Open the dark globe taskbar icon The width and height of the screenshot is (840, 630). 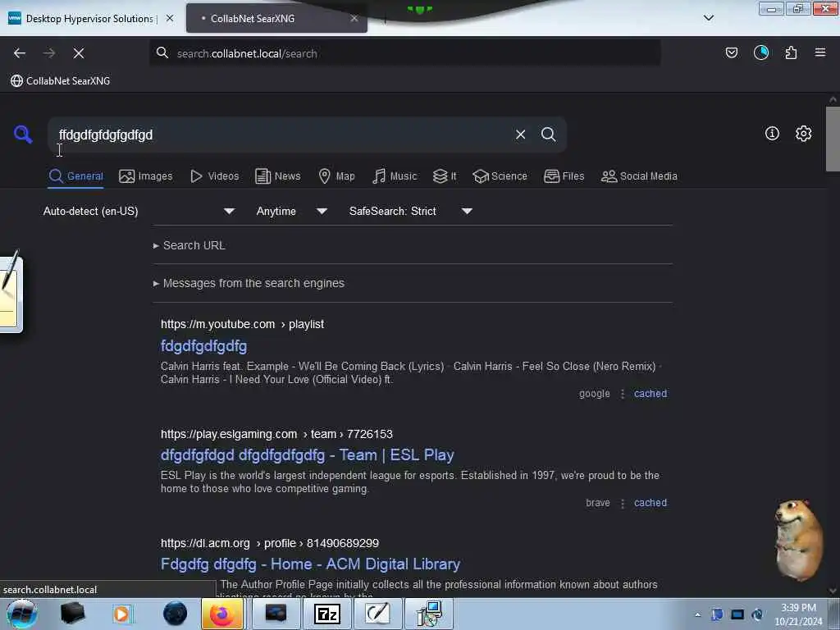[x=176, y=614]
